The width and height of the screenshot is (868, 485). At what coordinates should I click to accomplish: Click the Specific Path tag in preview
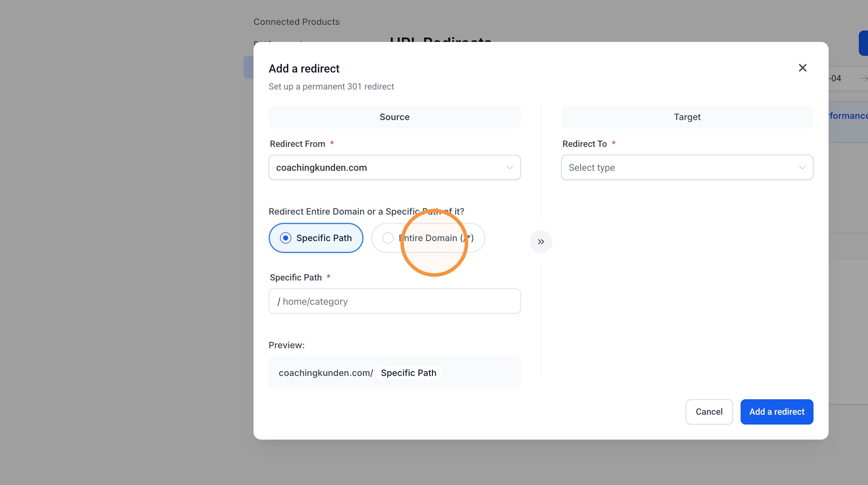(x=408, y=373)
